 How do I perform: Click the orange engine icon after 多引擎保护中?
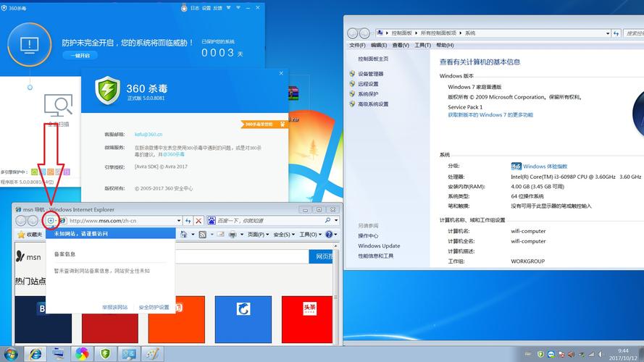click(51, 172)
